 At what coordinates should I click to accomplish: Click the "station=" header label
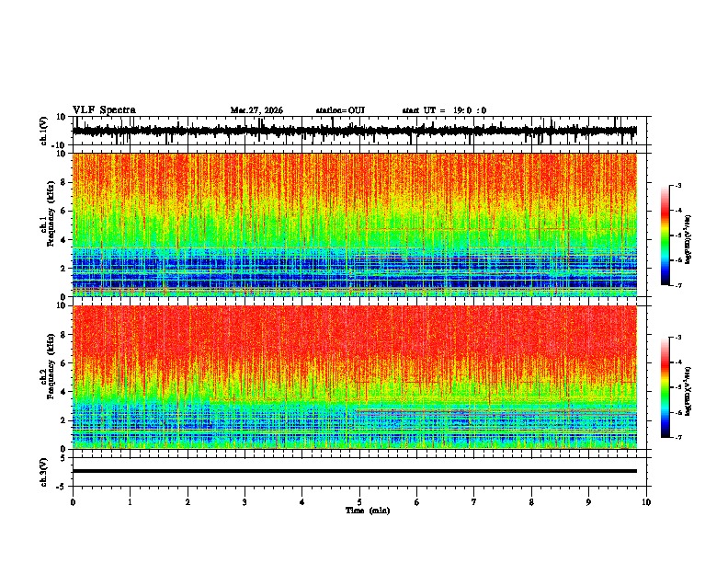(x=332, y=110)
